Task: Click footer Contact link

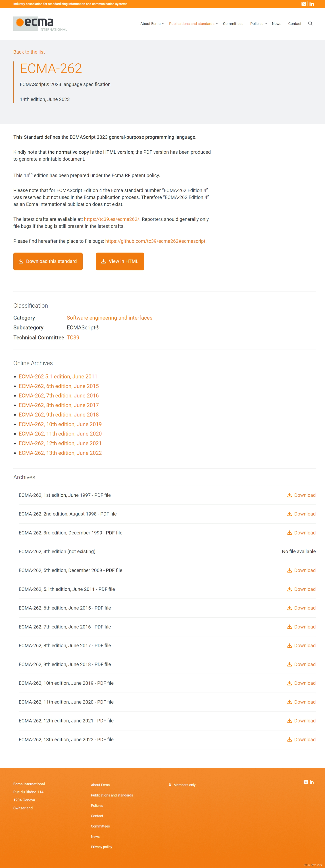Action: point(97,816)
